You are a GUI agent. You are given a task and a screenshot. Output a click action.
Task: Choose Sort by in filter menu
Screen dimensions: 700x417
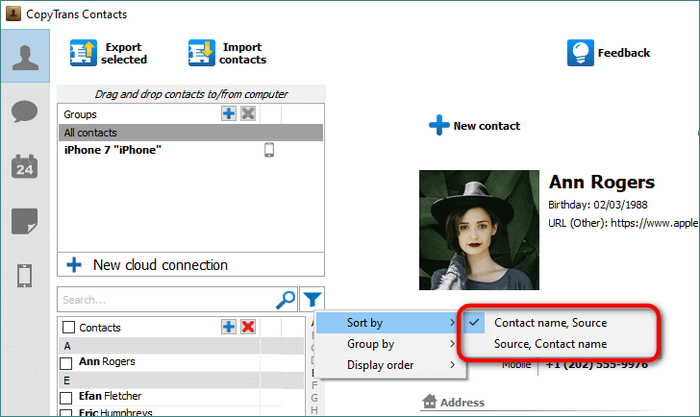click(386, 322)
